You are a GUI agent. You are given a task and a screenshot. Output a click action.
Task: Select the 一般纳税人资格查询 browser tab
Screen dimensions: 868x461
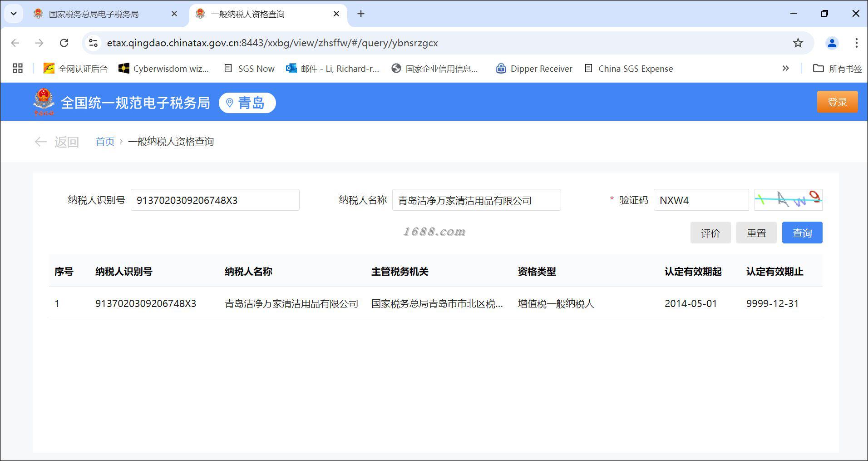[x=247, y=14]
